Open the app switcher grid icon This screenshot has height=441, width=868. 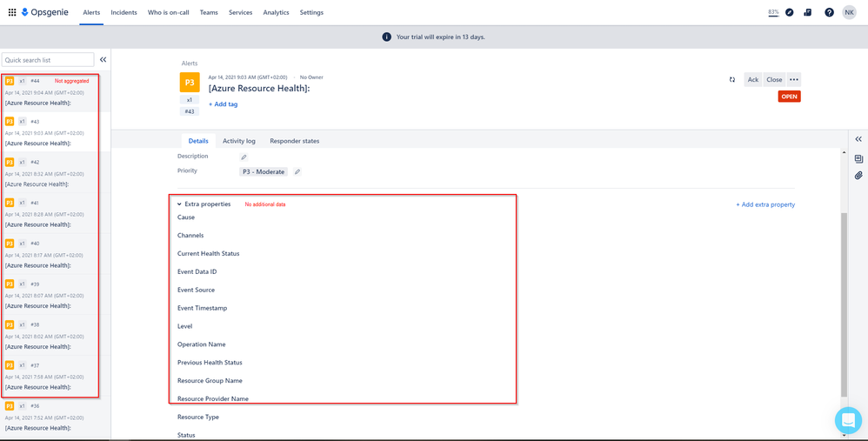click(x=12, y=12)
